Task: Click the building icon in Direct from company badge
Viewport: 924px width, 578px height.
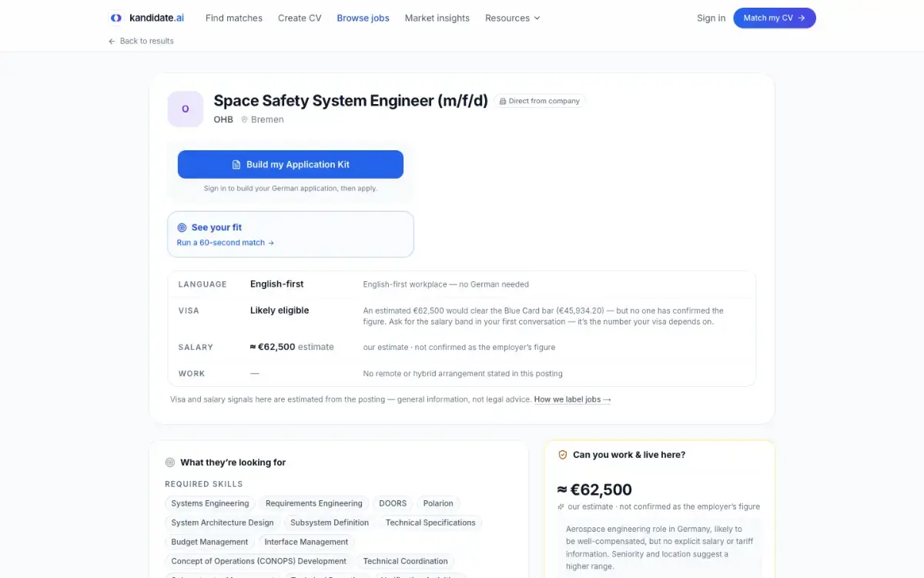Action: (x=503, y=101)
